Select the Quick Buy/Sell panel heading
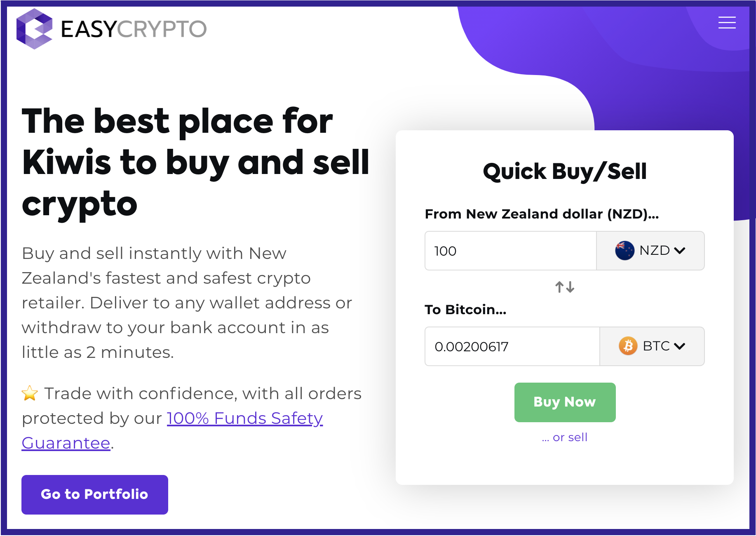Image resolution: width=756 pixels, height=536 pixels. click(565, 171)
